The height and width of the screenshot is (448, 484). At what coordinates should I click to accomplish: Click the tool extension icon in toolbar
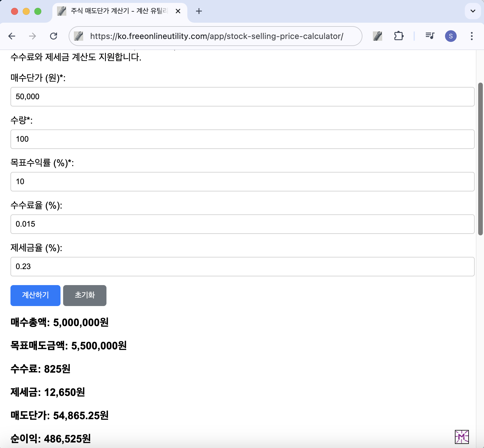tap(378, 36)
